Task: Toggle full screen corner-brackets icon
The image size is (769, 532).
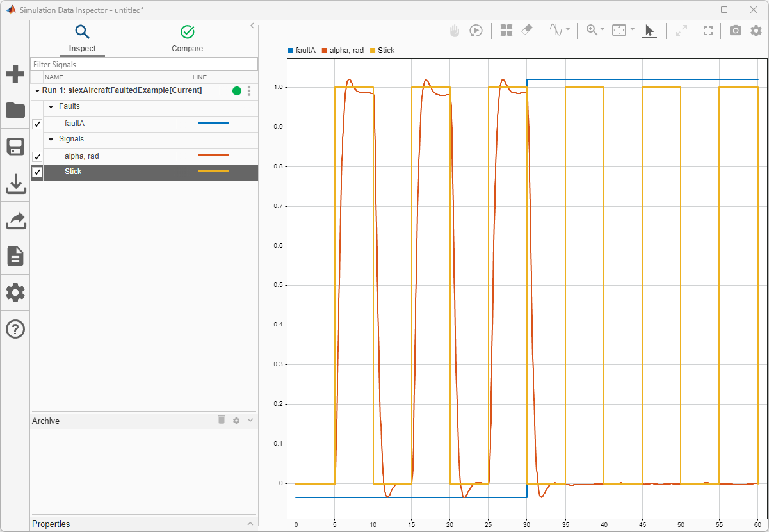Action: point(708,30)
